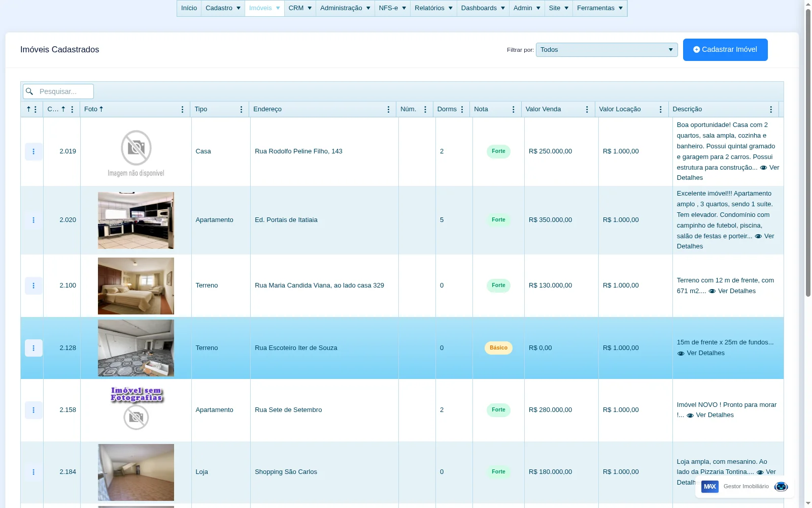This screenshot has width=812, height=508.
Task: Open row actions menu for property 2.100
Action: pos(33,285)
